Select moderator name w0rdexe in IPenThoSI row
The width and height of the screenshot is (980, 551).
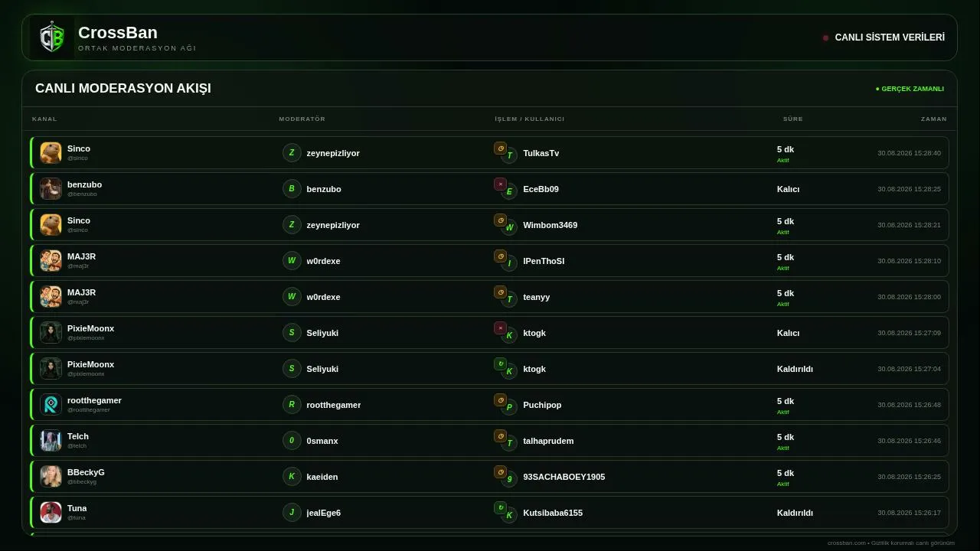coord(323,261)
